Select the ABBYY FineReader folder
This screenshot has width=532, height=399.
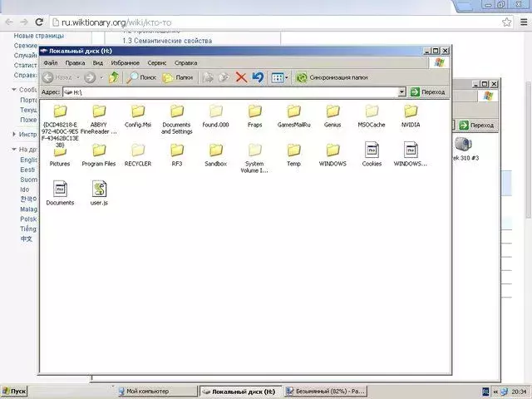99,120
